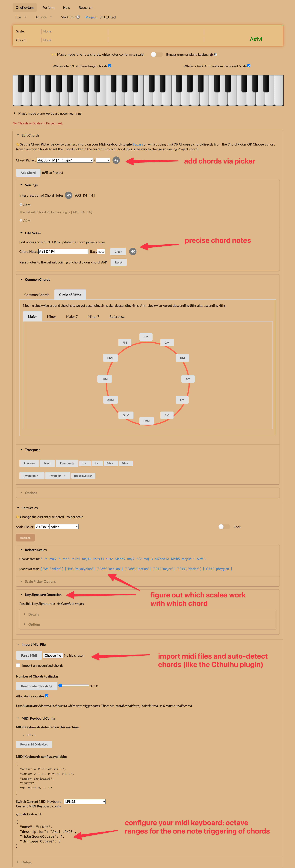Play Interpretation of Chord Notes speaker icon
The height and width of the screenshot is (868, 295).
(x=68, y=195)
